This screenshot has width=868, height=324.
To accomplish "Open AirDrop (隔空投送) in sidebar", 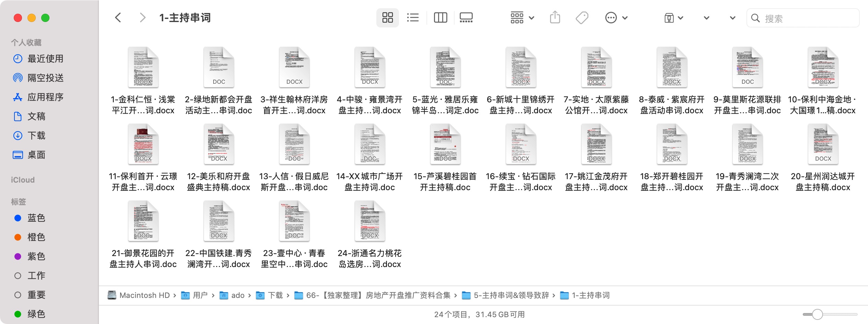I will click(45, 78).
